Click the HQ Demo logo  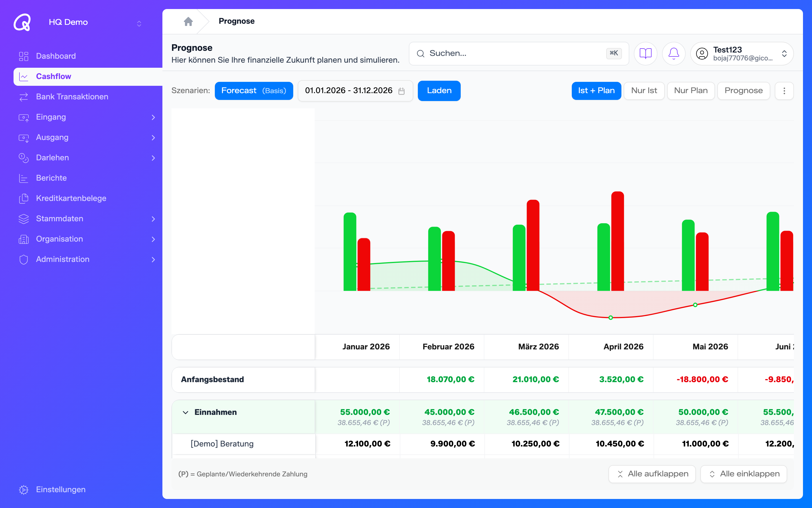coord(22,22)
